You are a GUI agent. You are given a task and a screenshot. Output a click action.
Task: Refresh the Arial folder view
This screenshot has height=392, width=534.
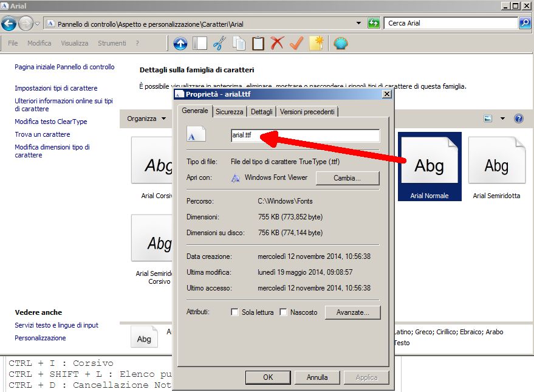click(374, 23)
